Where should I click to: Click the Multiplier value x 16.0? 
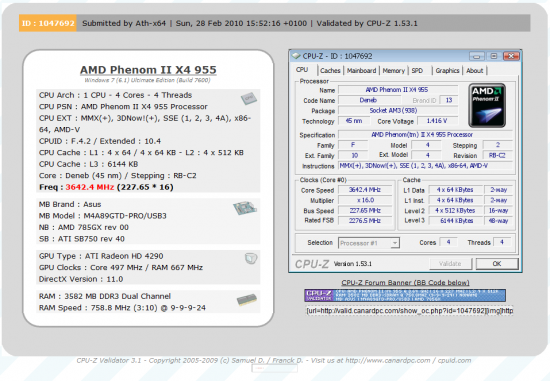click(365, 200)
